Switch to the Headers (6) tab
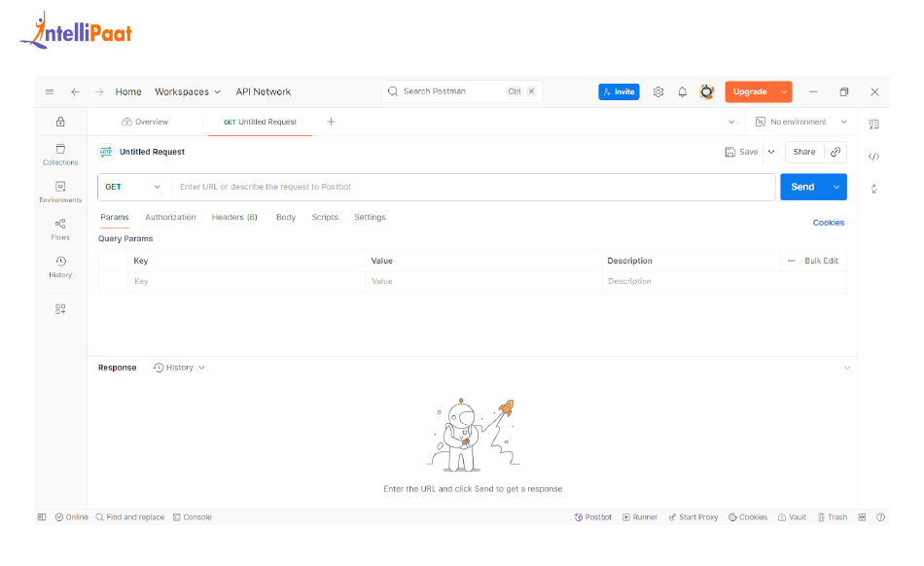 pyautogui.click(x=234, y=217)
